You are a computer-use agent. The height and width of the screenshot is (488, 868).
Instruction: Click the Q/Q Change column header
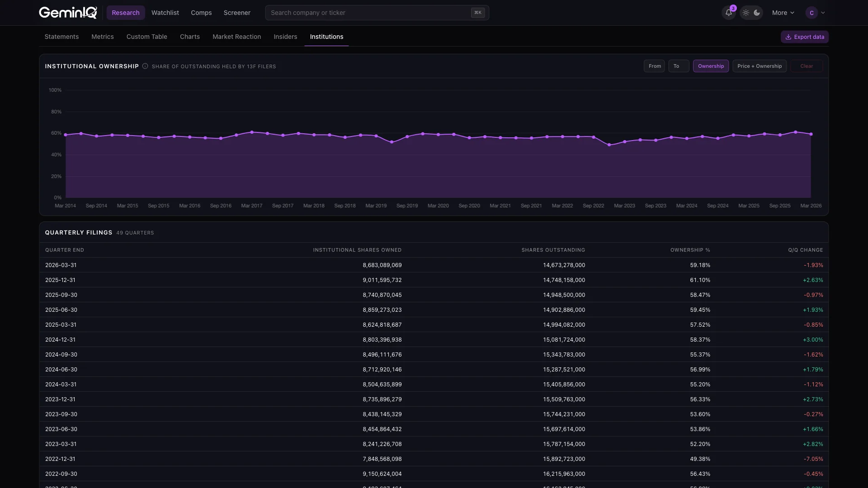806,250
